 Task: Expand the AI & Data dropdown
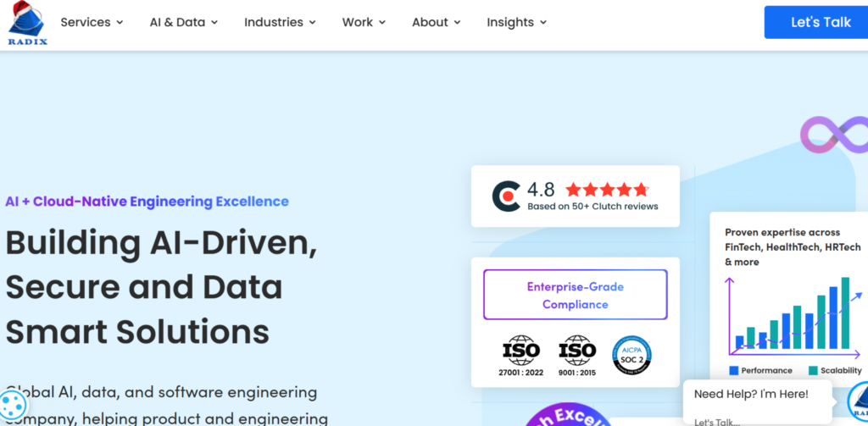click(x=183, y=22)
